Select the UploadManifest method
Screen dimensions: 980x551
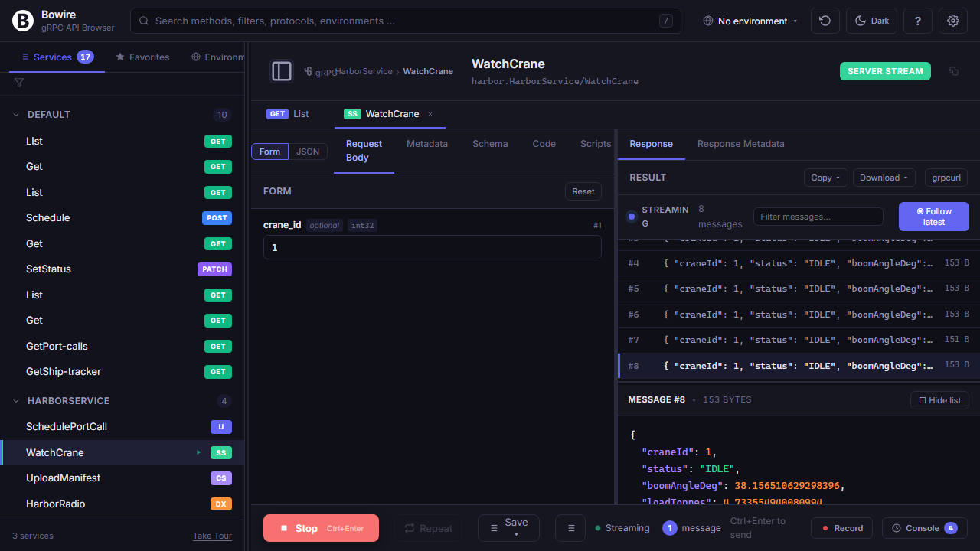pyautogui.click(x=122, y=478)
